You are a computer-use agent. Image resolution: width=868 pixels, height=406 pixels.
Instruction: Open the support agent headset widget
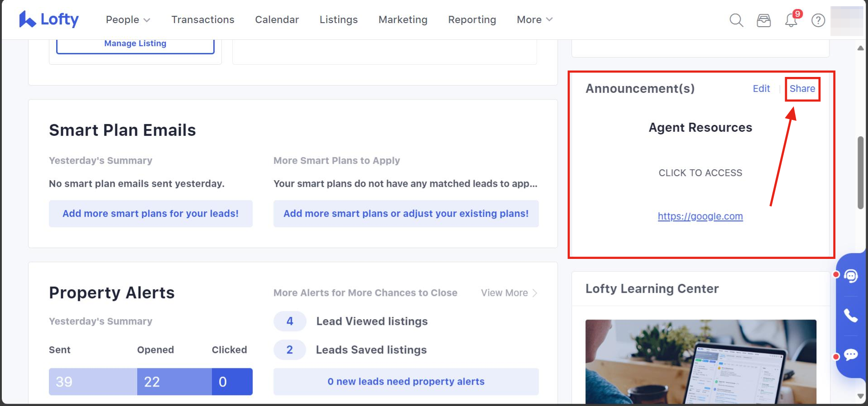[851, 276]
